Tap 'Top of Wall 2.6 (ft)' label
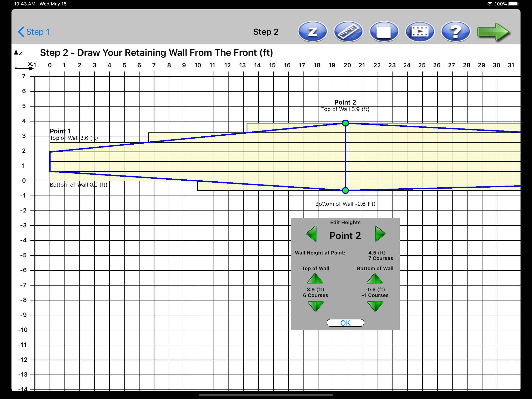Viewport: 532px width, 399px height. [74, 138]
